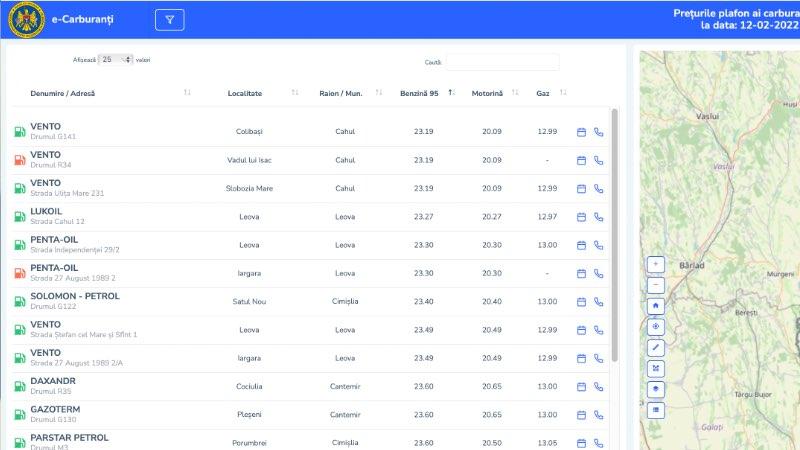The image size is (800, 450).
Task: Click the e-Carburanți emblem logo
Action: click(26, 19)
